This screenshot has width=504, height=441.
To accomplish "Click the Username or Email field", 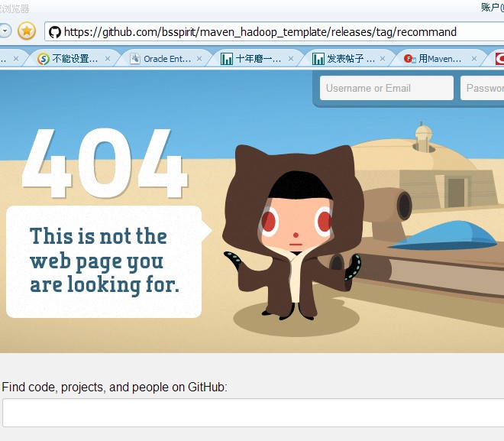I will click(386, 88).
